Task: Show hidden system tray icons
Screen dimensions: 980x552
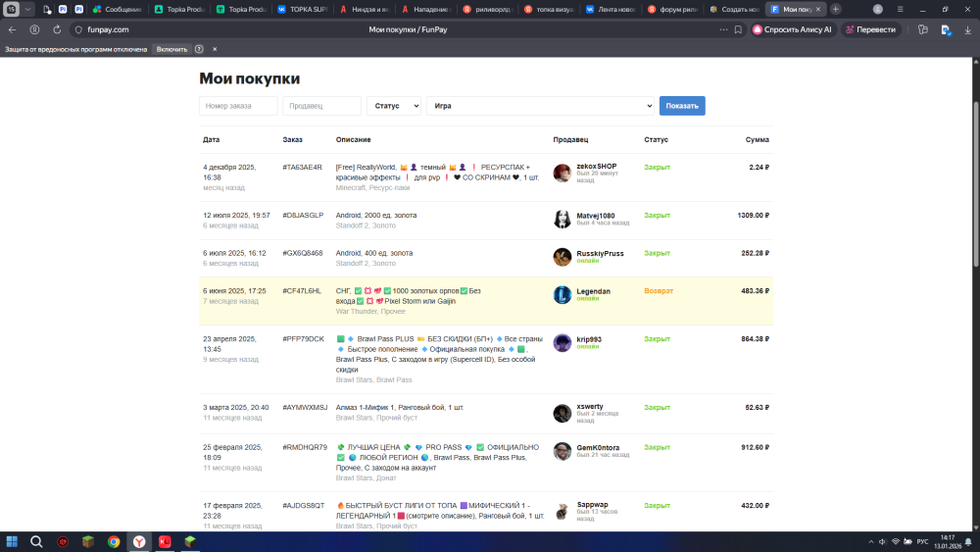Action: click(870, 541)
